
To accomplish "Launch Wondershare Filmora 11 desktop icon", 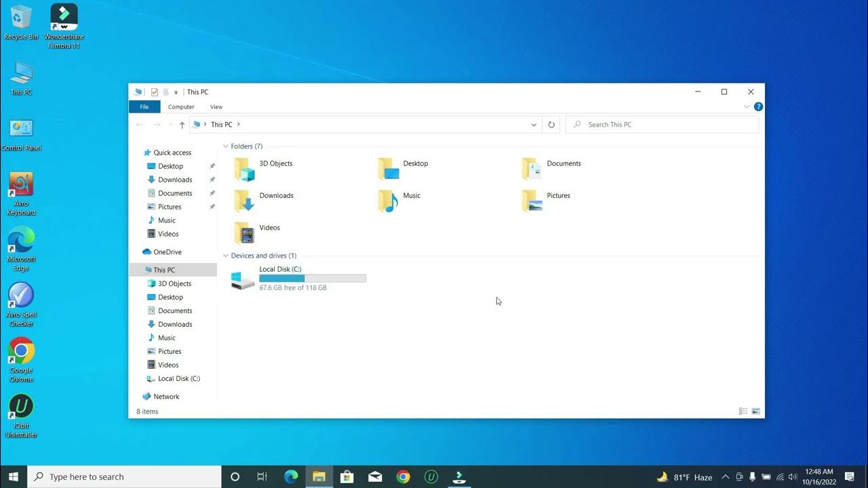I will 64,26.
